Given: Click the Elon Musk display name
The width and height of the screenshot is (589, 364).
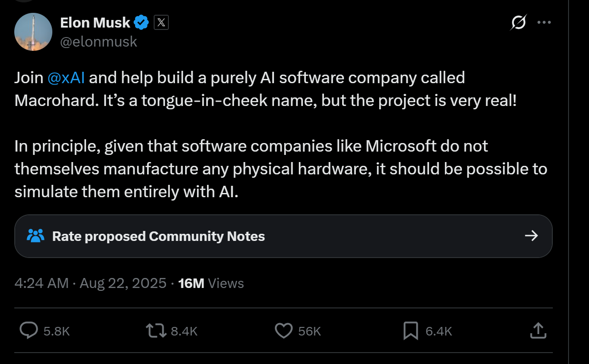Looking at the screenshot, I should pyautogui.click(x=95, y=22).
